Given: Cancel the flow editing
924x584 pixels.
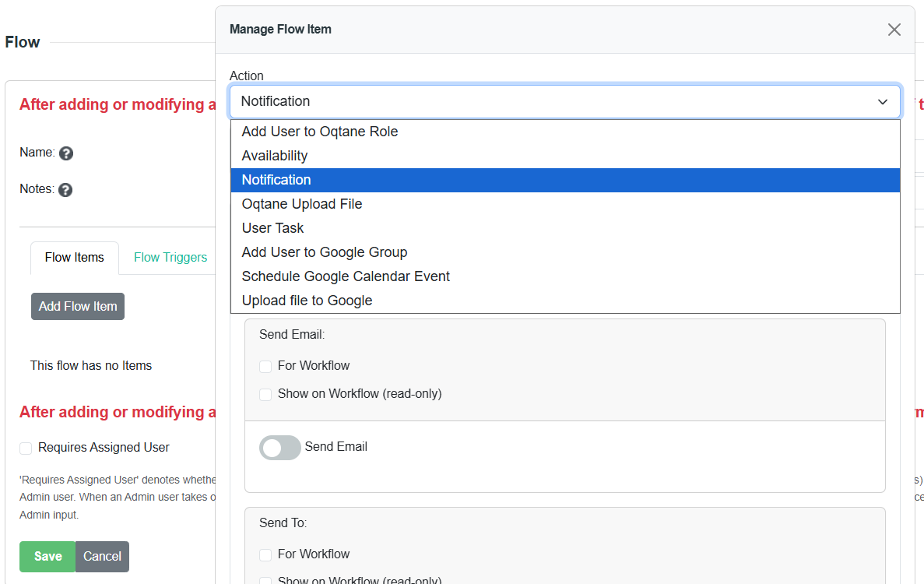Looking at the screenshot, I should click(102, 556).
